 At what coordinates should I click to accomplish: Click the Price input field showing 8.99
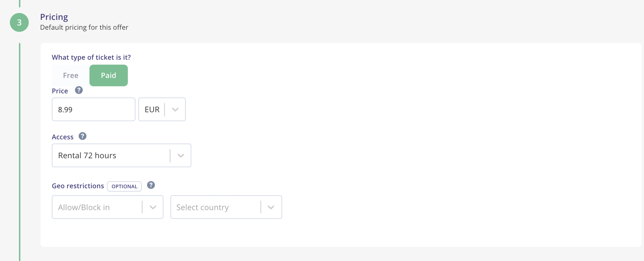point(93,109)
